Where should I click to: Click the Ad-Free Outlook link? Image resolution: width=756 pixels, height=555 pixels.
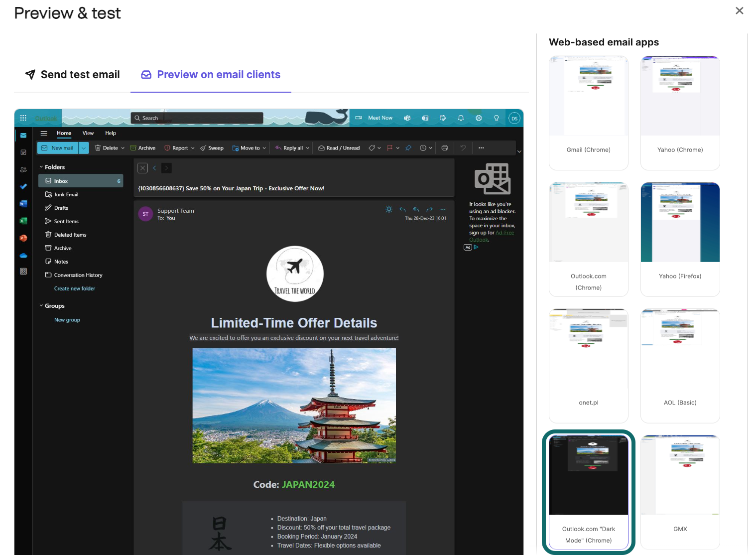[504, 233]
